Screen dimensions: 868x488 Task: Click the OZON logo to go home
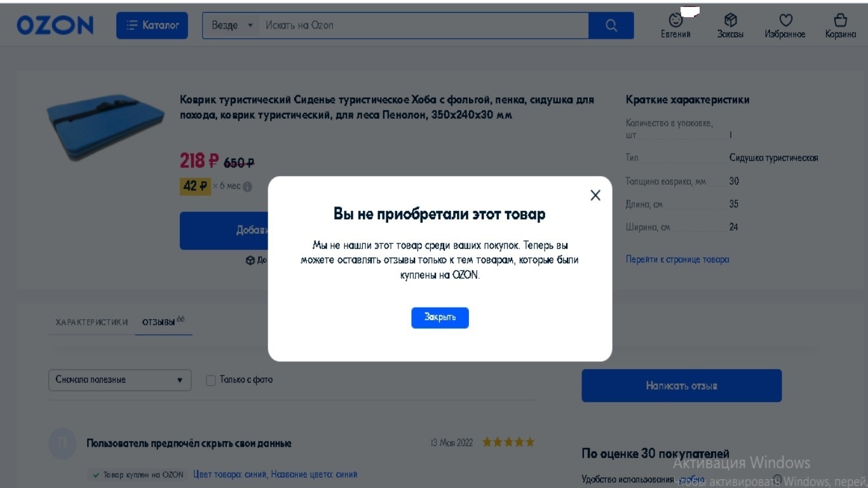pyautogui.click(x=55, y=25)
